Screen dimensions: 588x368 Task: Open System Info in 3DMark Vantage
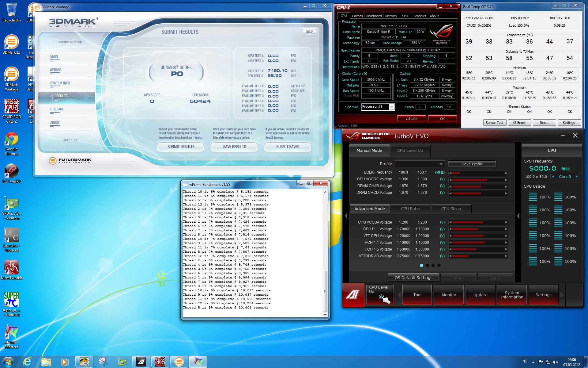point(60,83)
